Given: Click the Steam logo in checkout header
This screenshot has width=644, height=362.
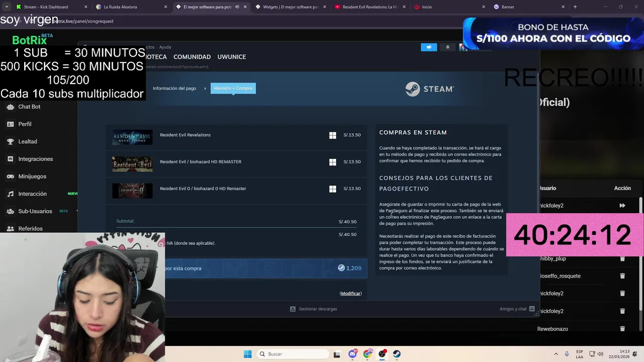Looking at the screenshot, I should coord(430,89).
